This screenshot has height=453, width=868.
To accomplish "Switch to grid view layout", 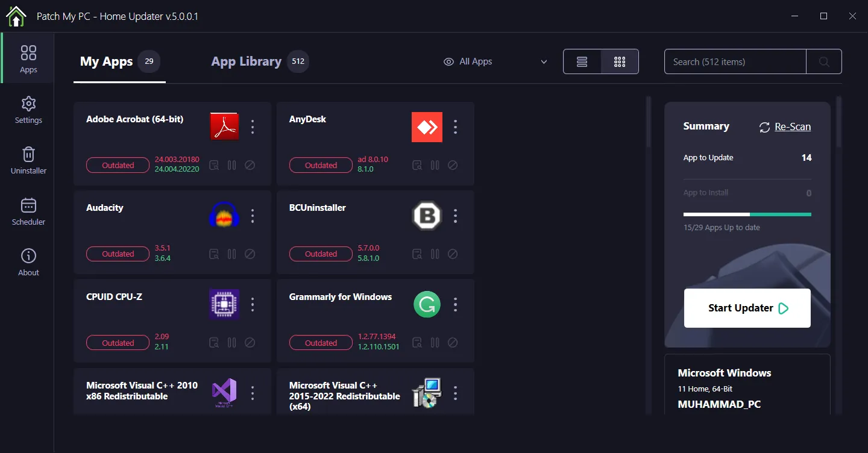I will pos(620,61).
